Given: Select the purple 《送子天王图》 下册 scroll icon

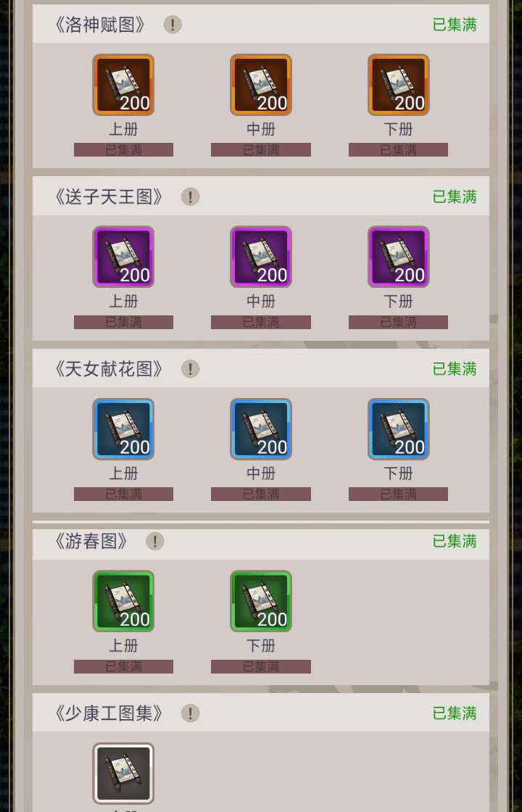Looking at the screenshot, I should click(399, 257).
